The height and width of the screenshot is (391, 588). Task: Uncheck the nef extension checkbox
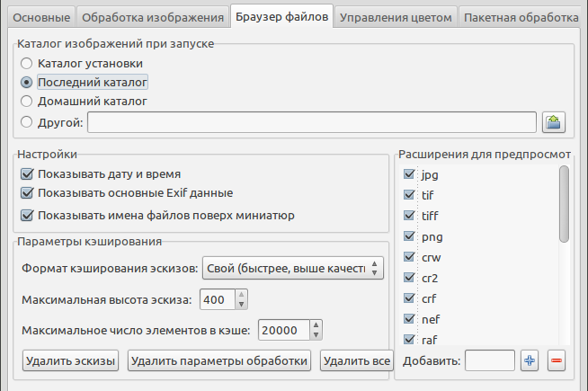pyautogui.click(x=409, y=318)
